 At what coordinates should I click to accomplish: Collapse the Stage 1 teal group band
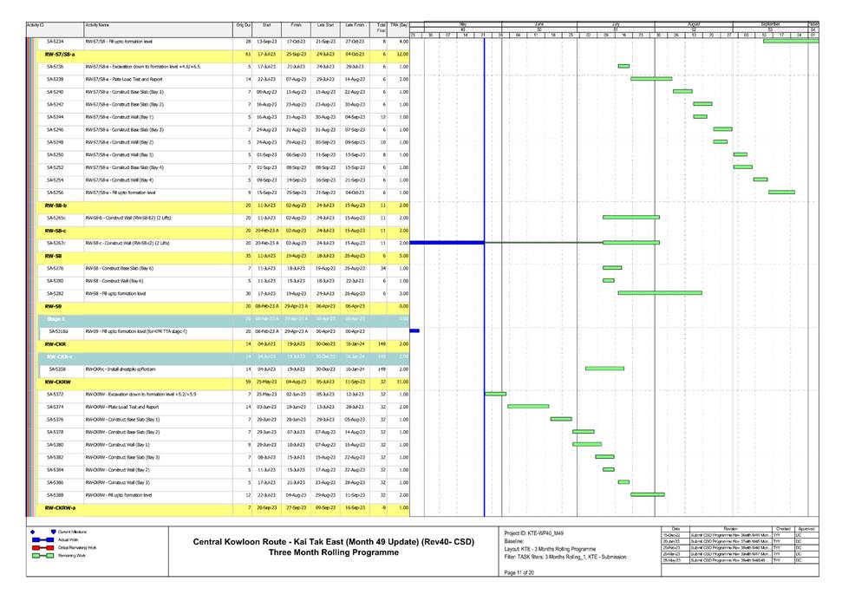click(x=57, y=319)
